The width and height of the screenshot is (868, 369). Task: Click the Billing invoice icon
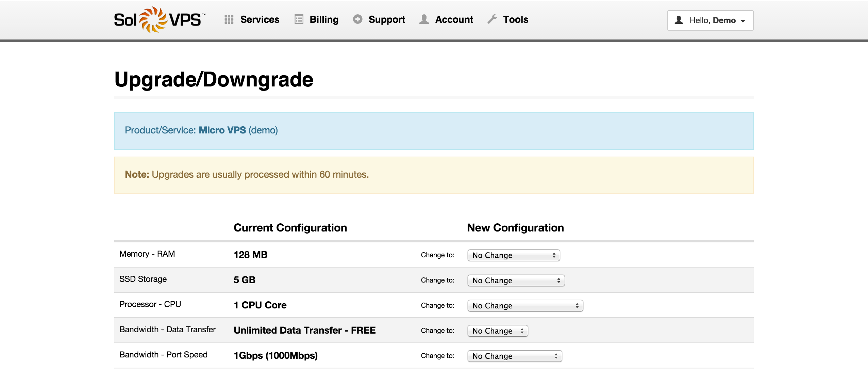298,19
